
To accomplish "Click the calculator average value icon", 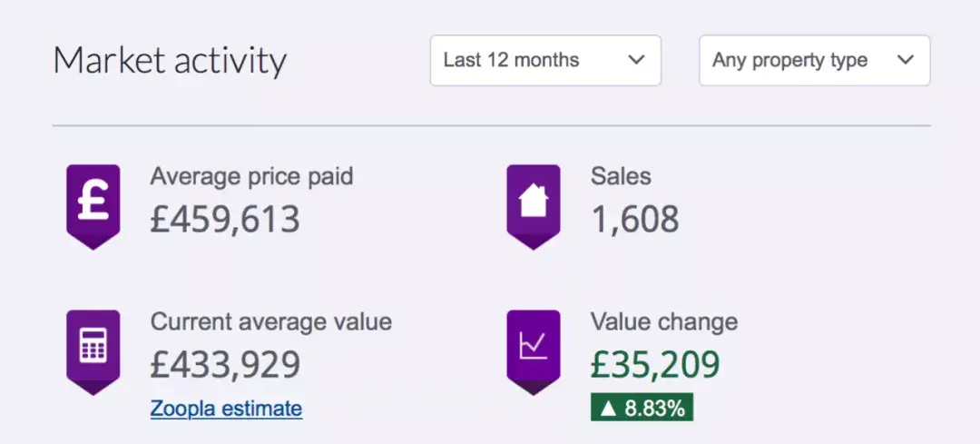I will pos(93,348).
